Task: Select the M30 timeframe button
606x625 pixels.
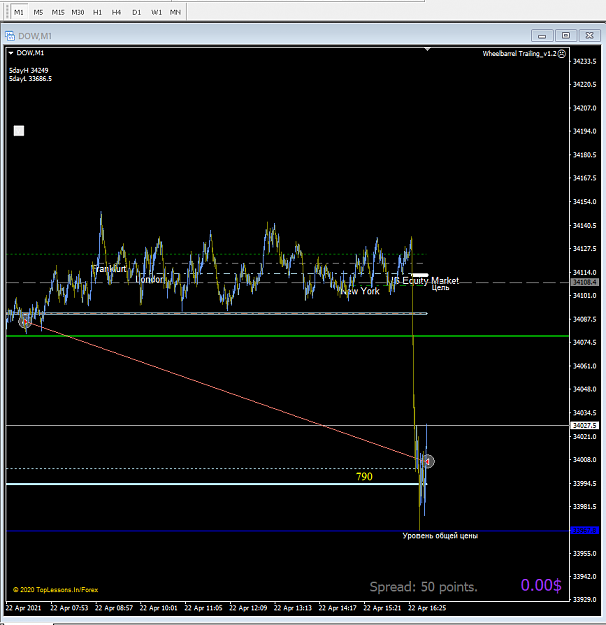Action: tap(78, 12)
